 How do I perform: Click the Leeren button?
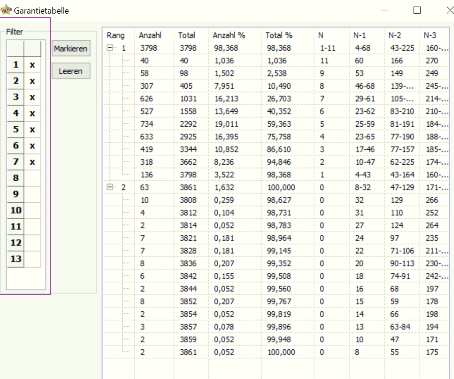click(x=71, y=71)
